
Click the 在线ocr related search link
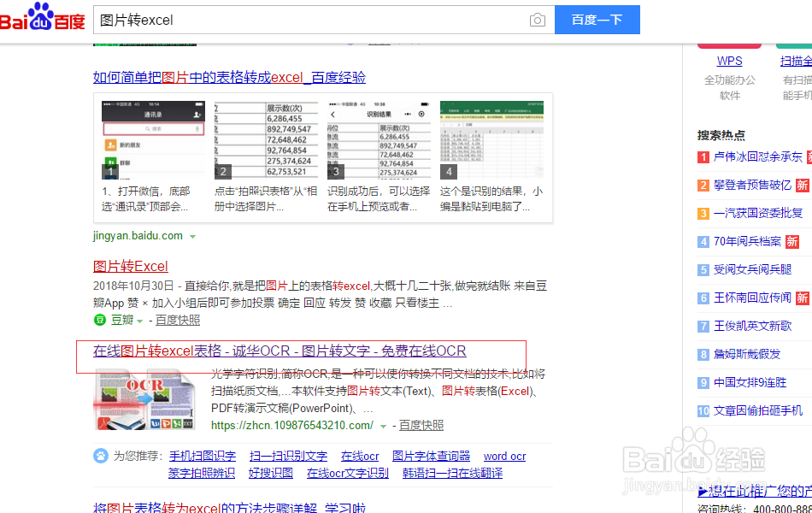click(x=360, y=456)
